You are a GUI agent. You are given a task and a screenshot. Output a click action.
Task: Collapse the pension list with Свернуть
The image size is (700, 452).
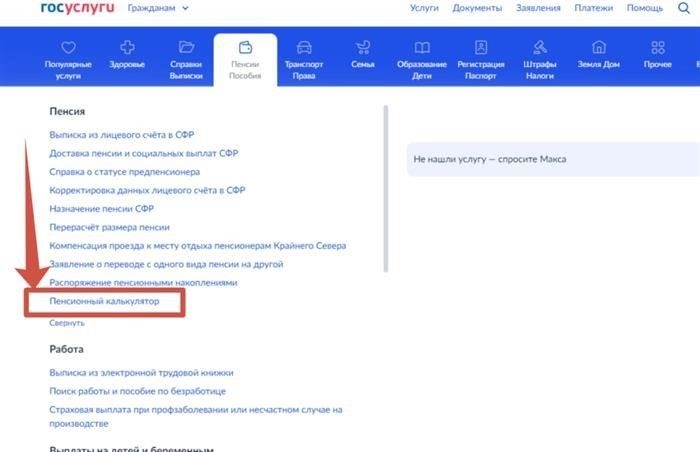(67, 323)
